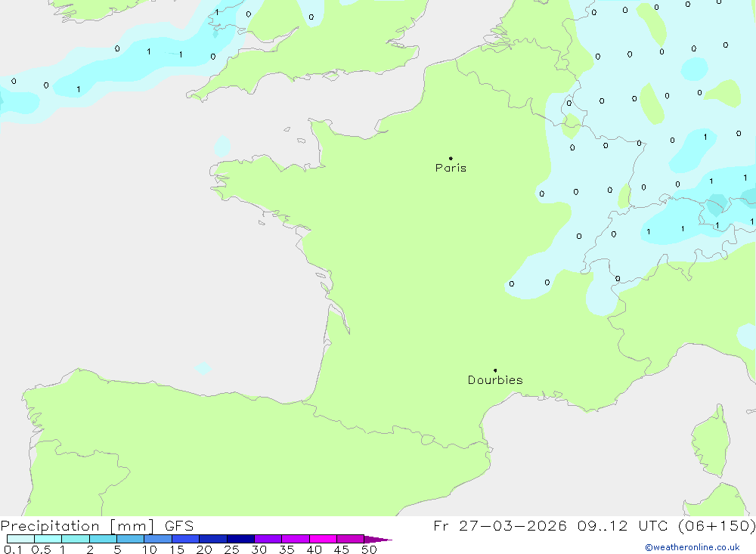Image resolution: width=756 pixels, height=554 pixels.
Task: Click the legend value label '40'
Action: [314, 549]
